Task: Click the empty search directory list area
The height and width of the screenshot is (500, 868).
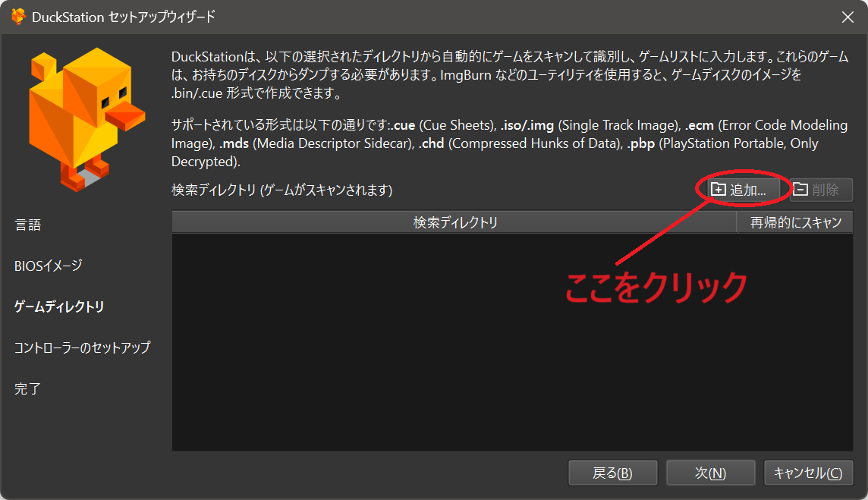Action: tap(512, 341)
